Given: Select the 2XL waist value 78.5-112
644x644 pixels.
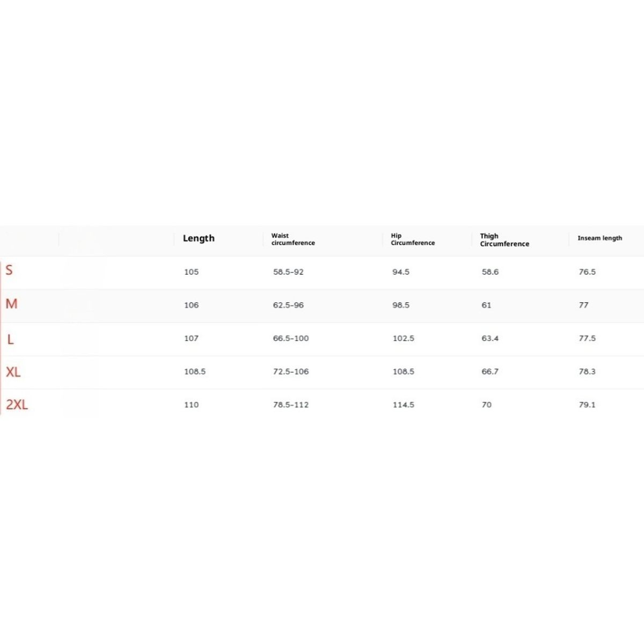Looking at the screenshot, I should coord(291,405).
